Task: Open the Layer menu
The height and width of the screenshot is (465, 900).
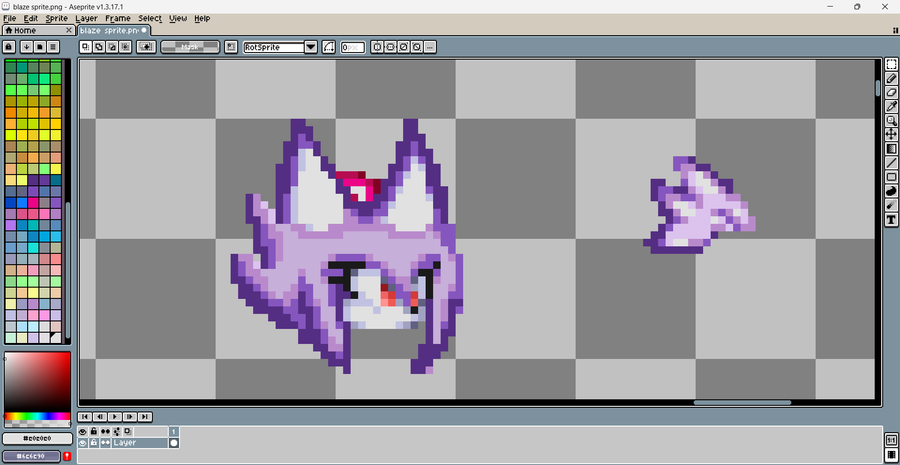Action: pos(87,18)
